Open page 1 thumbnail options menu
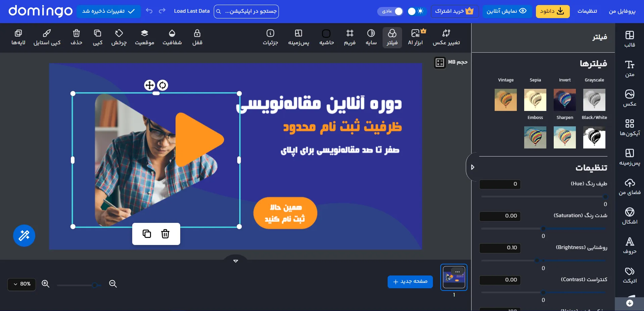Viewport: 644px width, 311px height. click(458, 272)
